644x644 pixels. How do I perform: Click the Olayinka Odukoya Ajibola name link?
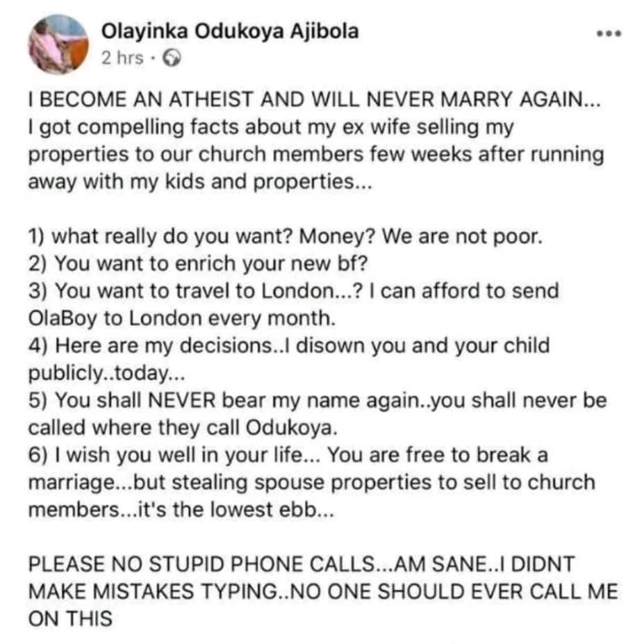click(231, 31)
